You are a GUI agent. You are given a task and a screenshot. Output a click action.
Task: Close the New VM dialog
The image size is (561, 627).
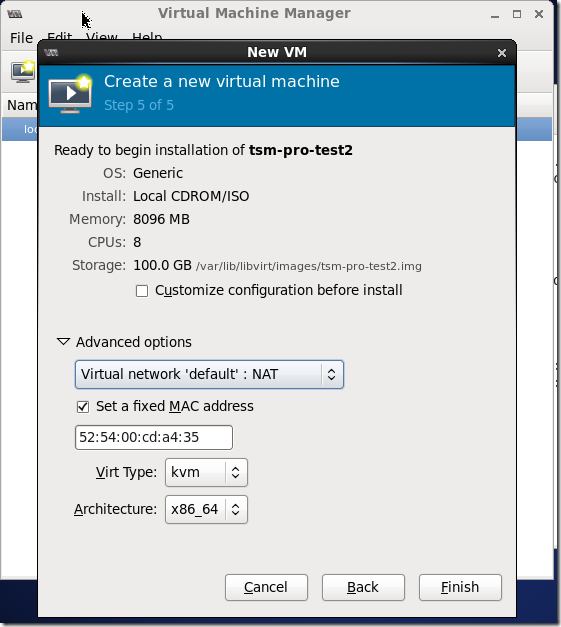point(502,53)
